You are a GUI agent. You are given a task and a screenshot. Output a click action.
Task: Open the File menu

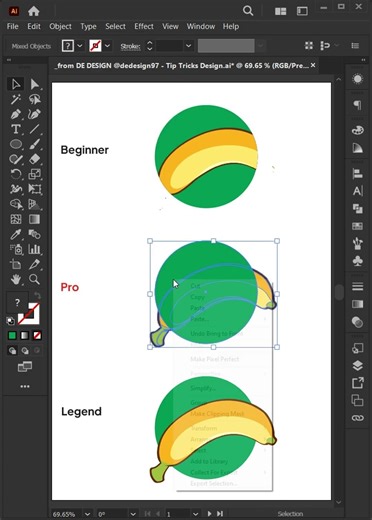13,26
